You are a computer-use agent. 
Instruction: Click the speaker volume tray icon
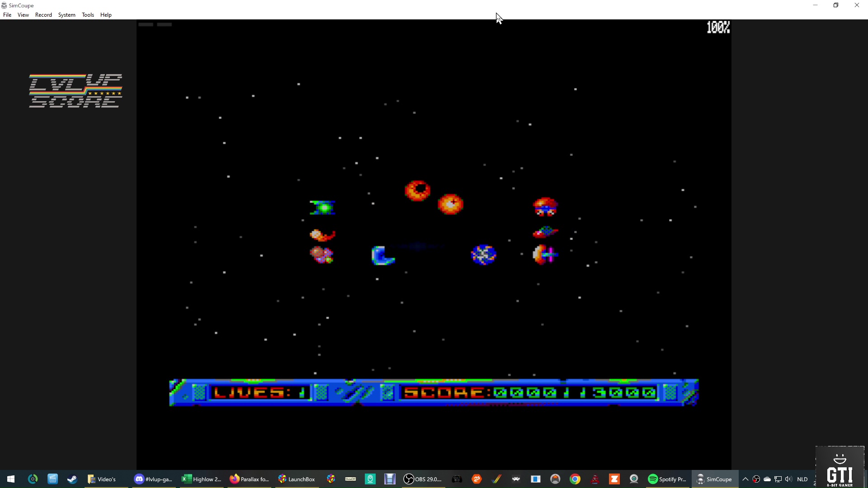788,479
